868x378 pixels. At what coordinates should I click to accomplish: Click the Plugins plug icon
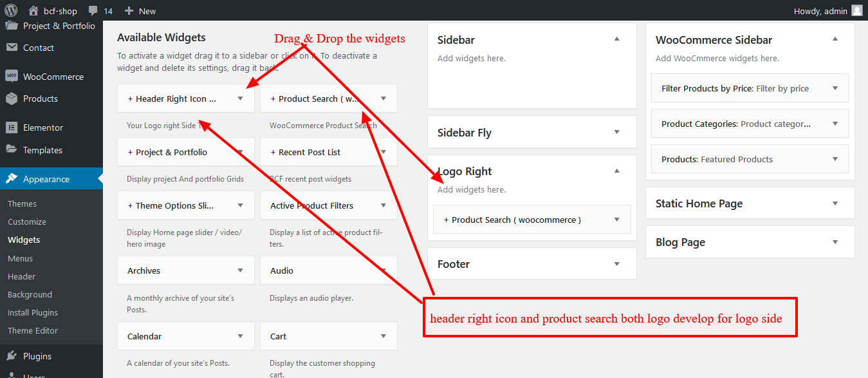(12, 356)
